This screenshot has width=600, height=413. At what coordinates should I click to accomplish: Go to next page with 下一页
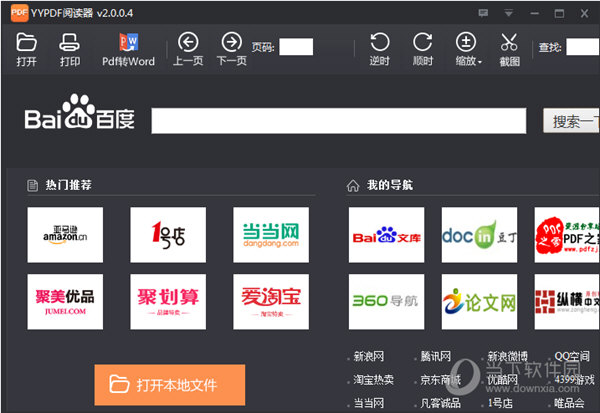point(232,50)
